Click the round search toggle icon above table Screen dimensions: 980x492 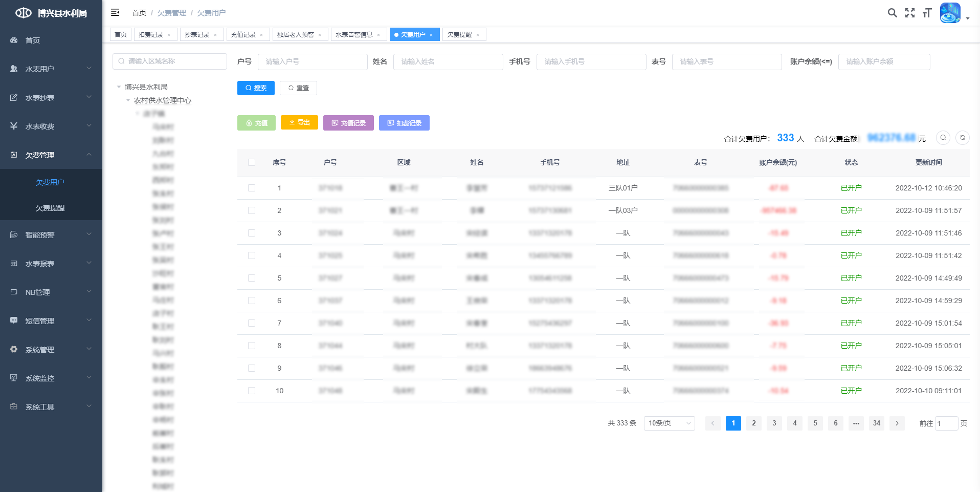coord(943,138)
